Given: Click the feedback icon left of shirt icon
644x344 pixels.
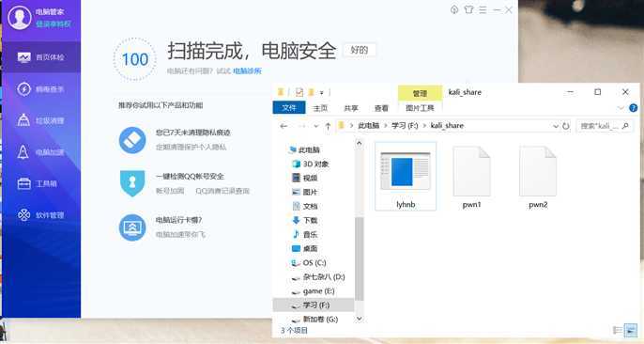Looking at the screenshot, I should tap(454, 9).
